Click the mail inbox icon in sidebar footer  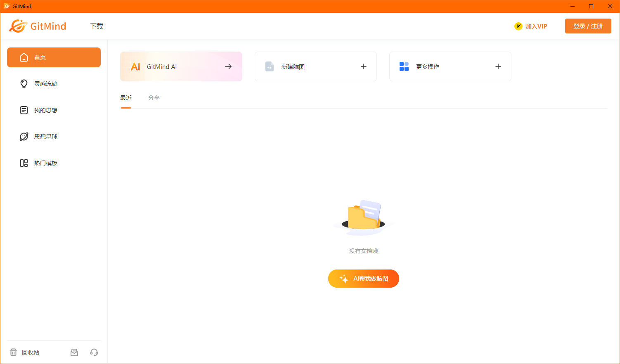[74, 352]
